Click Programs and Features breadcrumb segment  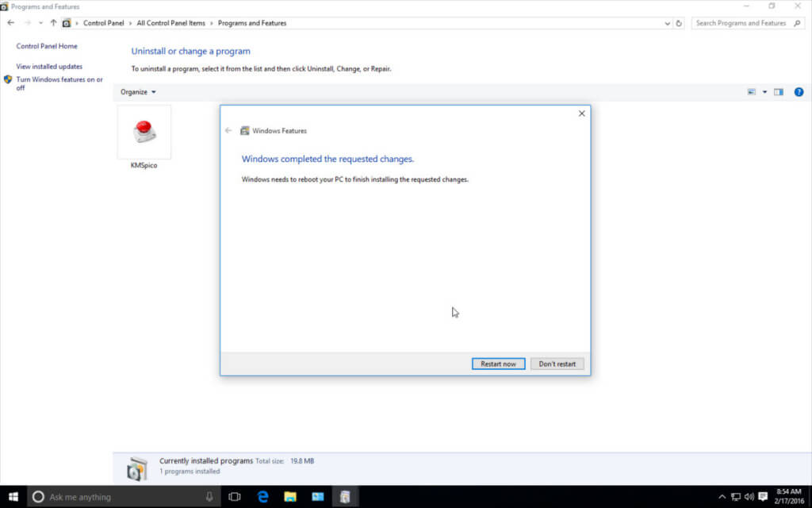[x=252, y=23]
